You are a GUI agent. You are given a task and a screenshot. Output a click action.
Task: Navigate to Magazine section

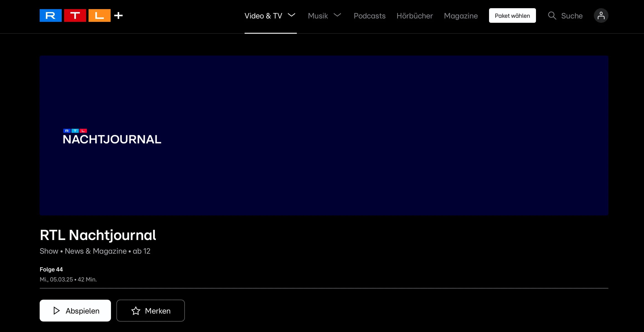tap(461, 16)
